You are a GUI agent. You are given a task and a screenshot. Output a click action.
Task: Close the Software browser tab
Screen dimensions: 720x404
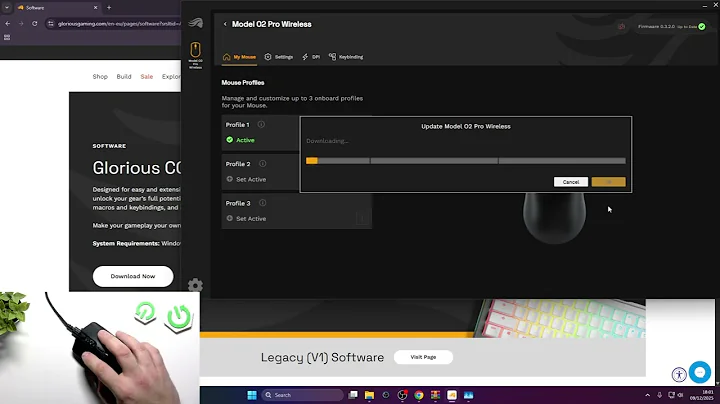coord(96,8)
